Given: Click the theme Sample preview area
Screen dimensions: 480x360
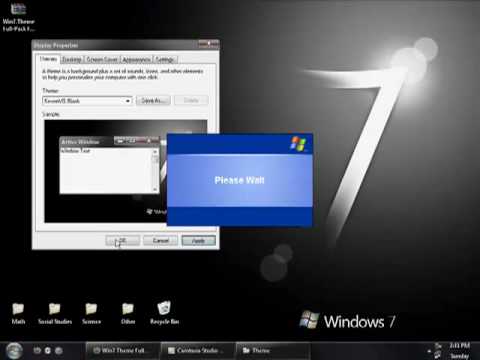Looking at the screenshot, I should pos(126,171).
